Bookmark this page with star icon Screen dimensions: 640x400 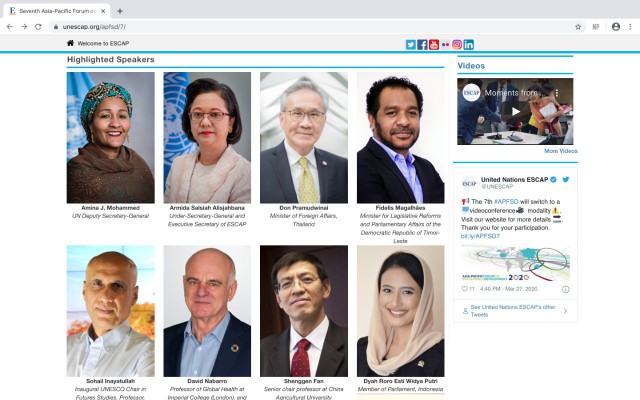tap(578, 27)
